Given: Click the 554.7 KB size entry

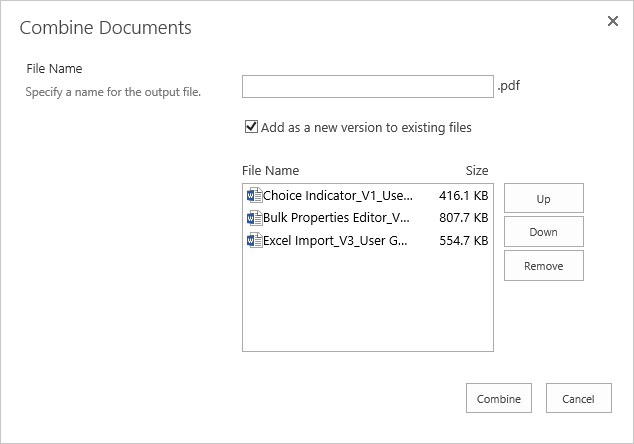Looking at the screenshot, I should click(x=463, y=241).
